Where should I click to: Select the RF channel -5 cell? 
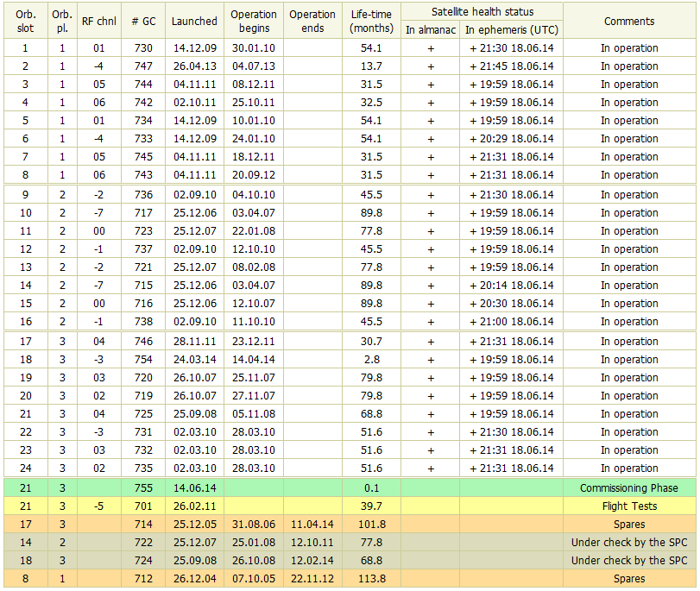click(x=98, y=506)
